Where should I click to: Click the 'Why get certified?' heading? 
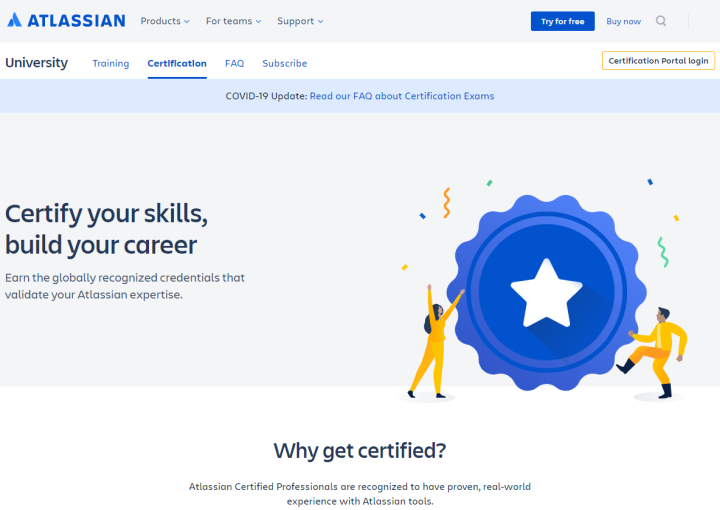click(360, 450)
